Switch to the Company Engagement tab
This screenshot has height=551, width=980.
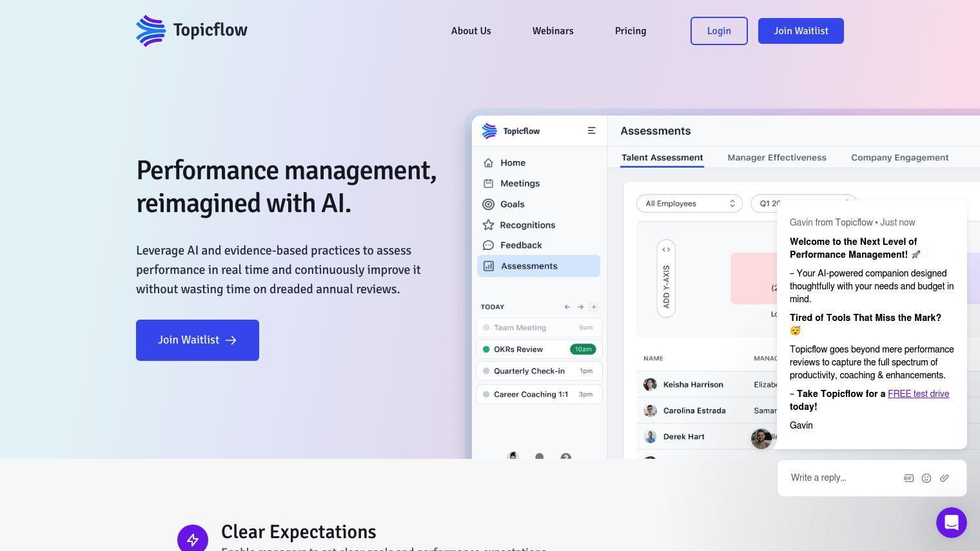[899, 158]
